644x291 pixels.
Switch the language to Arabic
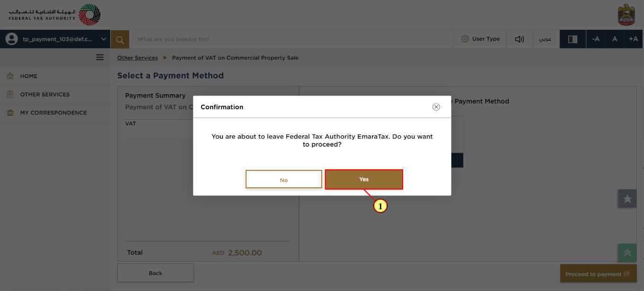coord(546,39)
